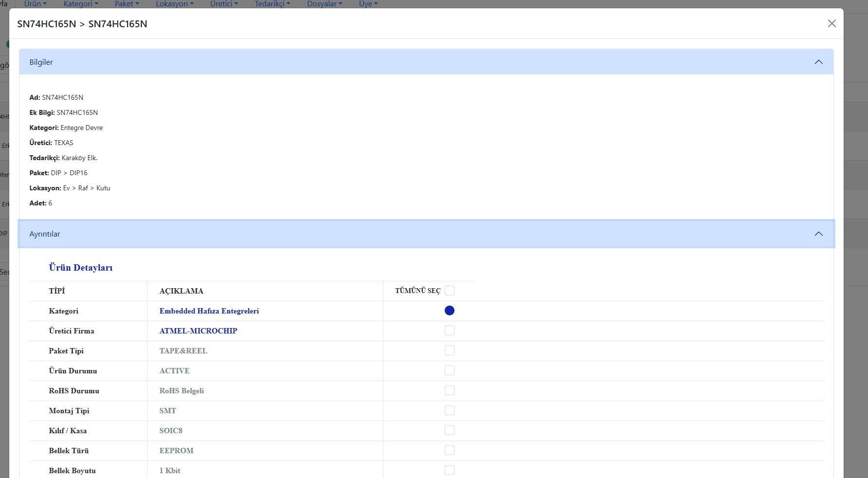The width and height of the screenshot is (868, 478).
Task: Open the Tedarikçi menu in navbar
Action: coord(272,4)
